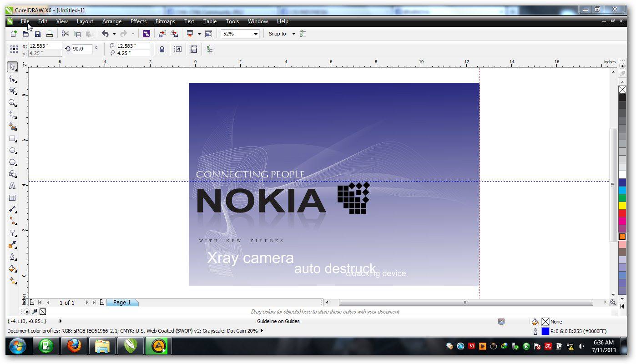Click the x position field showing 12.583

[x=45, y=45]
